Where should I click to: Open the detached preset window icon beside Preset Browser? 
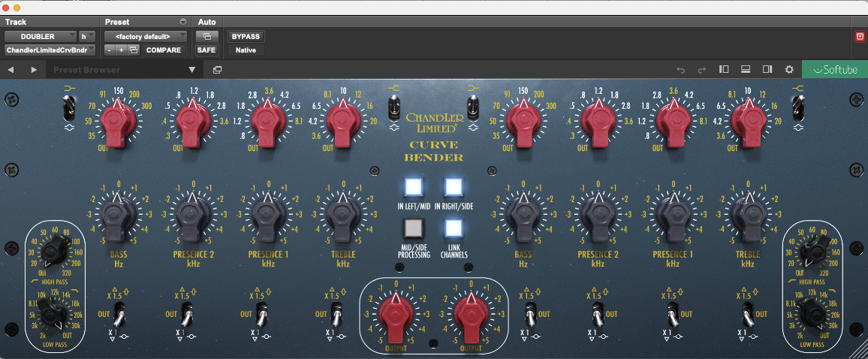pos(218,70)
